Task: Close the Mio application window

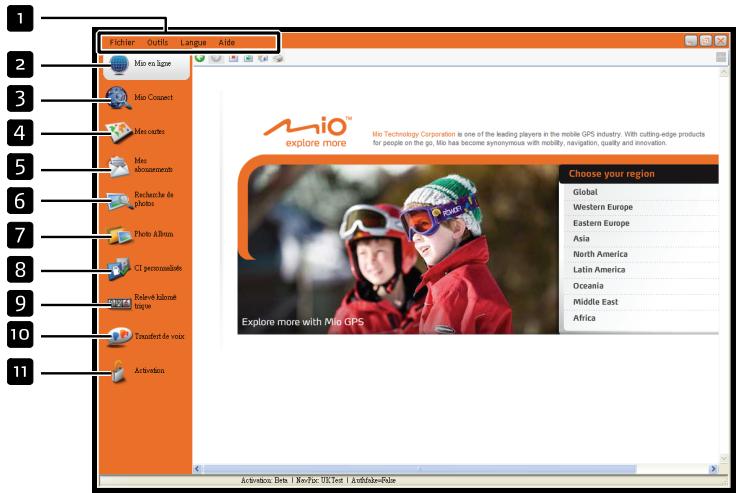Action: [721, 41]
